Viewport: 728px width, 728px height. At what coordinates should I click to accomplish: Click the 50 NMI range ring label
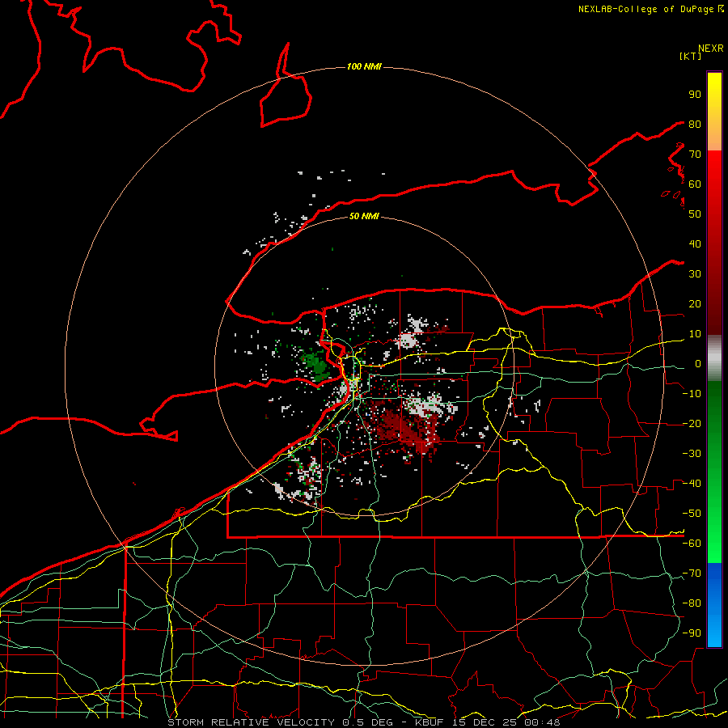click(x=364, y=216)
